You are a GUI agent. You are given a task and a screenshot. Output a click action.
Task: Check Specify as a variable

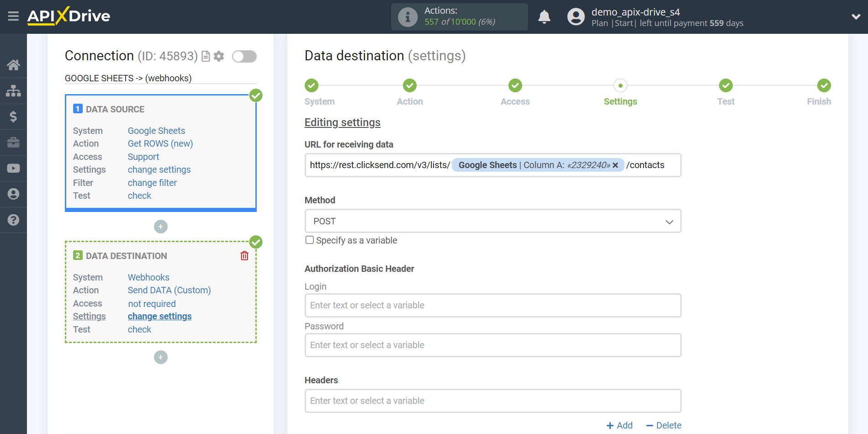(310, 240)
